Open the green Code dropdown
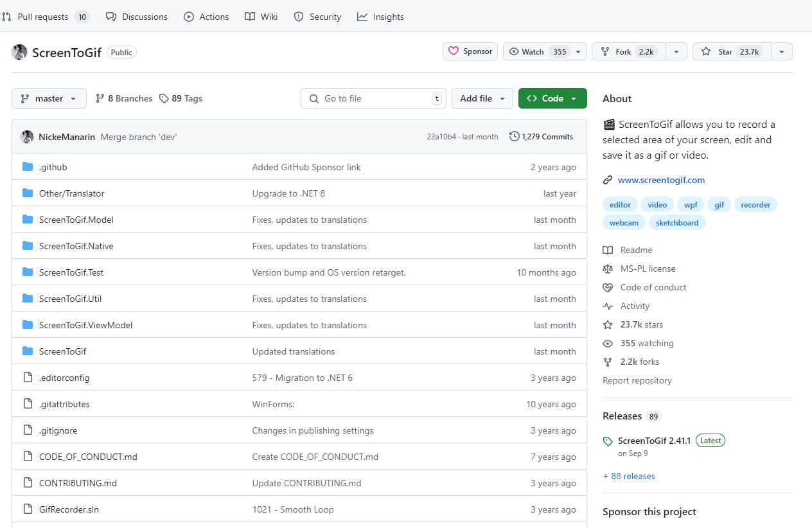 [552, 98]
